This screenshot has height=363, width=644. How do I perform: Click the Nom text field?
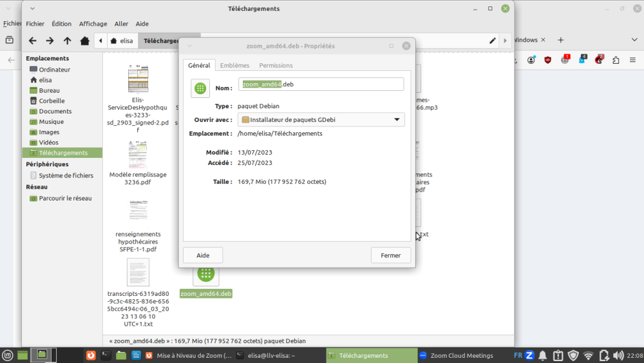[321, 84]
